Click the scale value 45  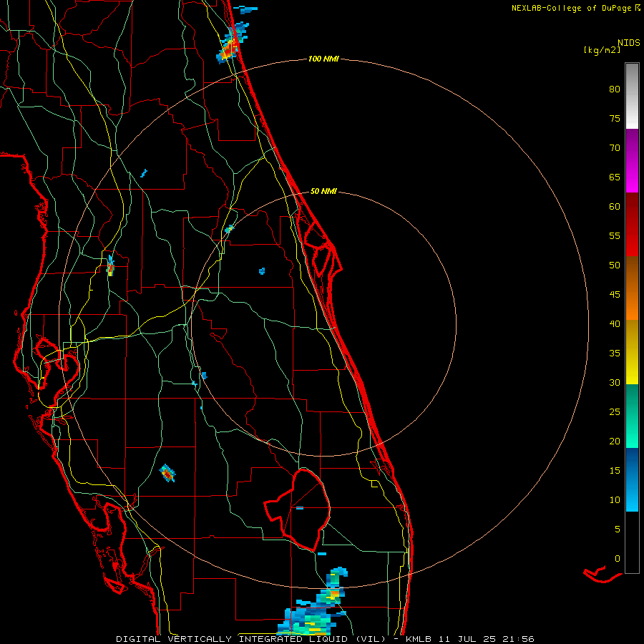[615, 295]
